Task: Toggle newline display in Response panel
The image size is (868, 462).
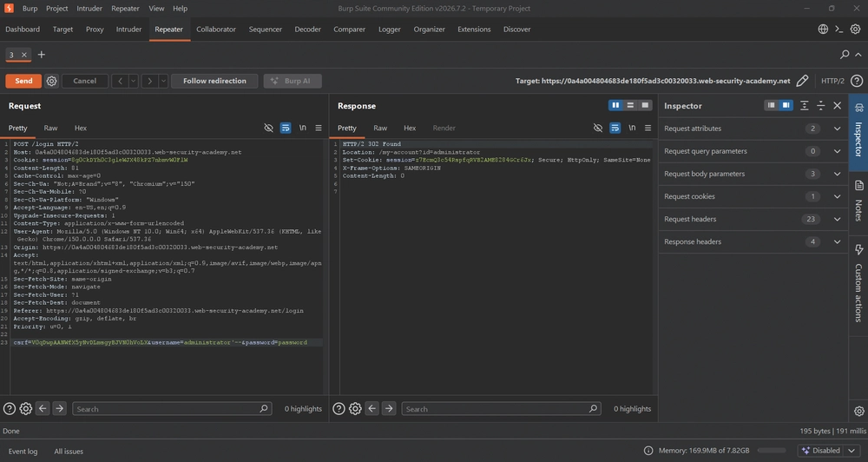Action: point(632,128)
